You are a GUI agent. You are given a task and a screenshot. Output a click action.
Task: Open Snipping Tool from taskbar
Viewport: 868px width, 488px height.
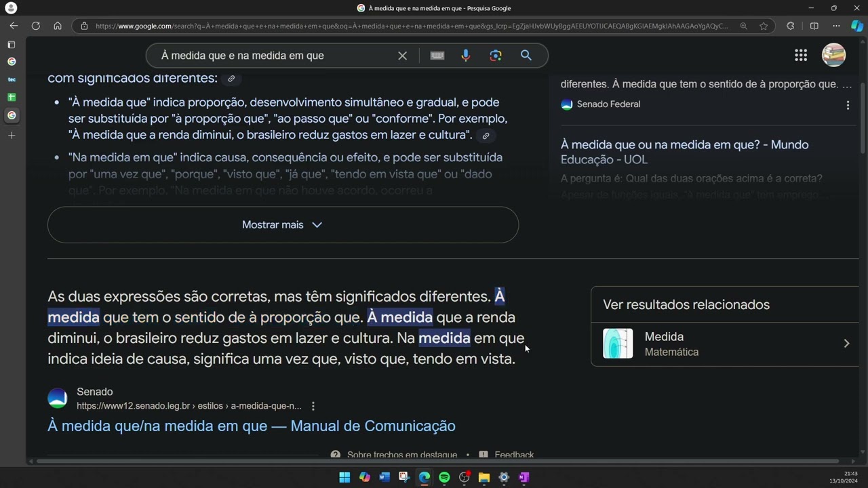(404, 477)
